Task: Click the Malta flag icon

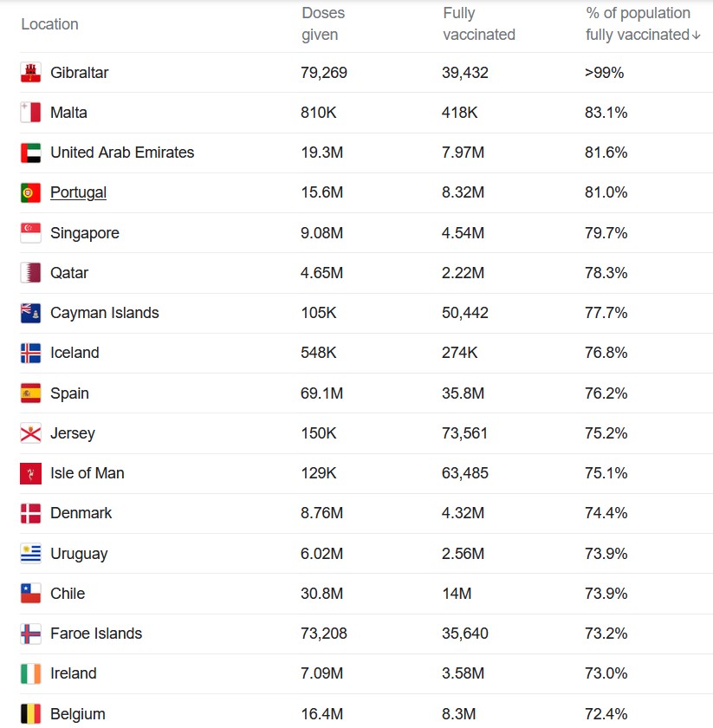Action: click(x=30, y=113)
